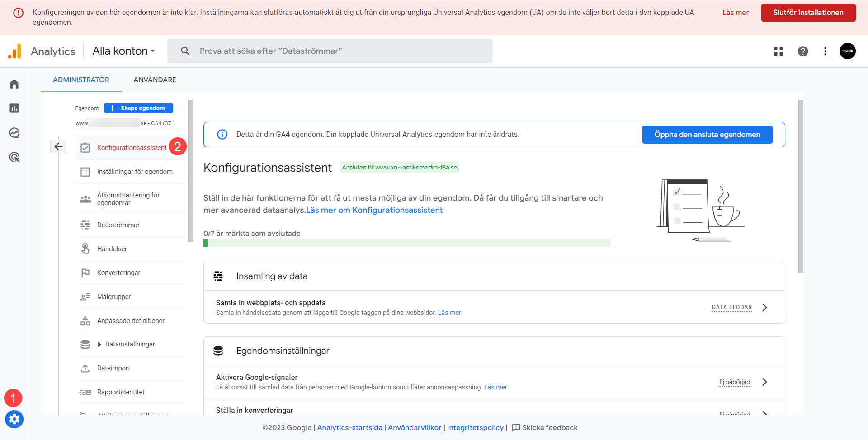Open the Google apps grid icon
Screen dimensions: 868x440
[x=778, y=51]
